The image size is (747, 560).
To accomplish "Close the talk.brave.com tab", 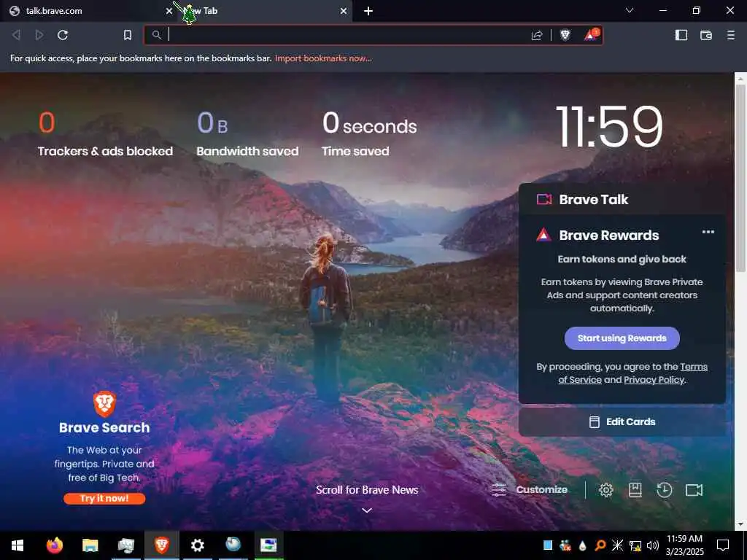I will click(x=169, y=10).
